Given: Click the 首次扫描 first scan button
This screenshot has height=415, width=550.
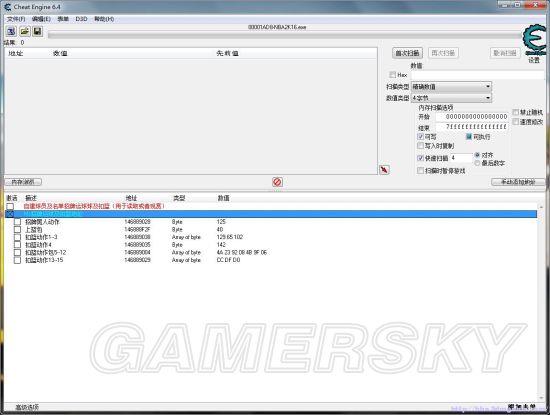Looking at the screenshot, I should 407,53.
